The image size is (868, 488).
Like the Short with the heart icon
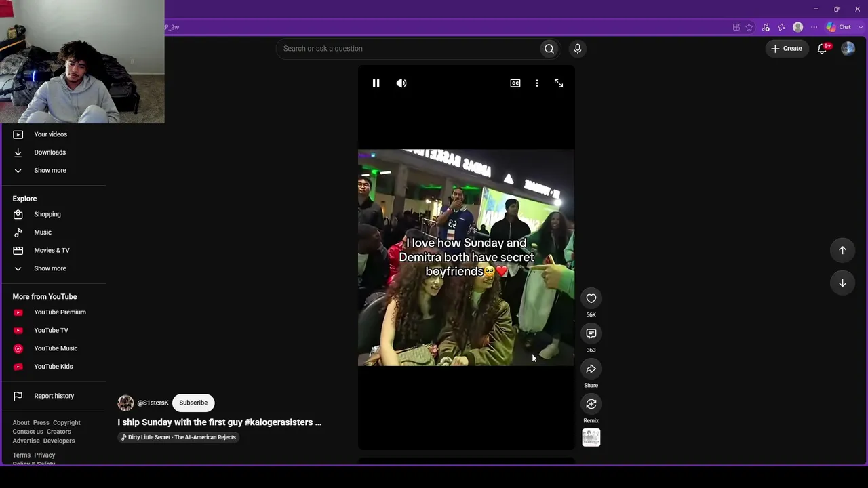click(x=591, y=298)
